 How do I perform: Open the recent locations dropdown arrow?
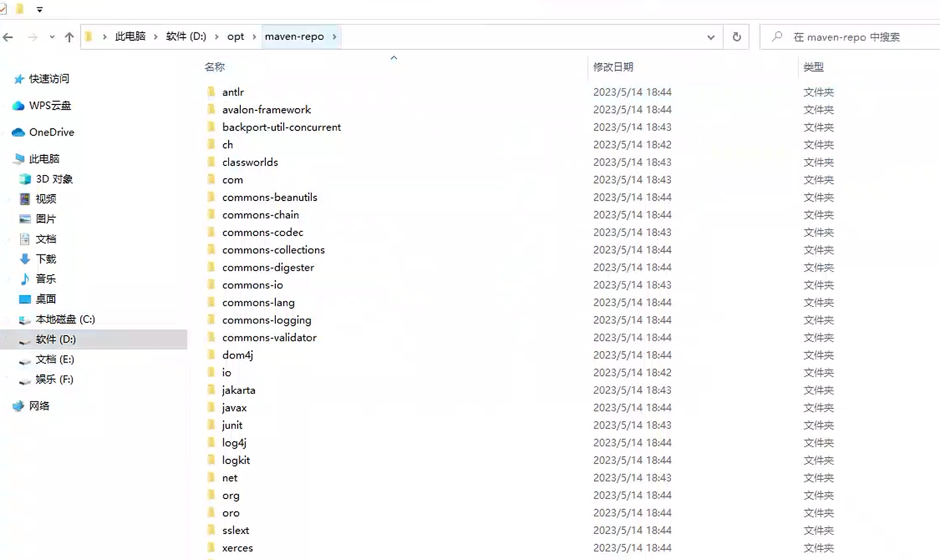click(51, 37)
